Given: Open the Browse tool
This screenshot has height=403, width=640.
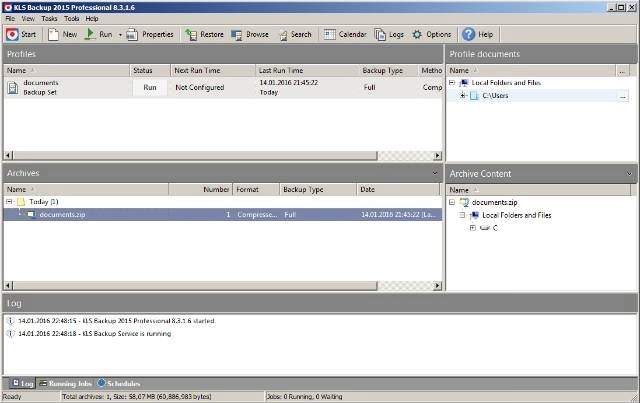Looking at the screenshot, I should (250, 35).
